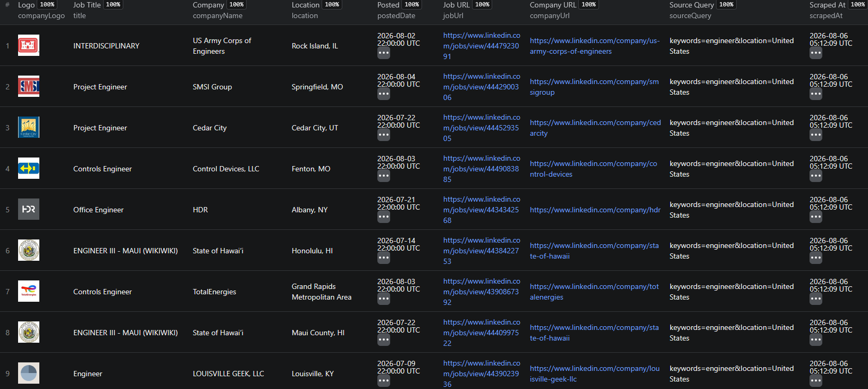Select the Louisville, KY location cell

coord(313,374)
